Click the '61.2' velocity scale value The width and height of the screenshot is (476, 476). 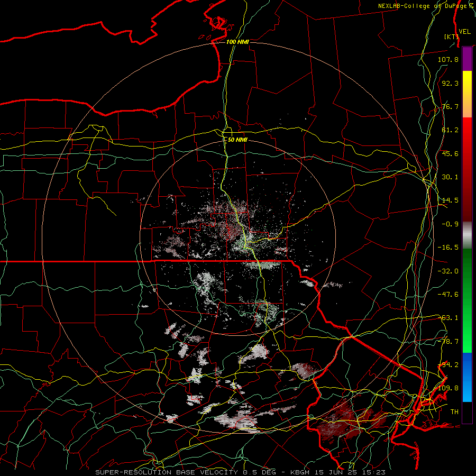(450, 130)
